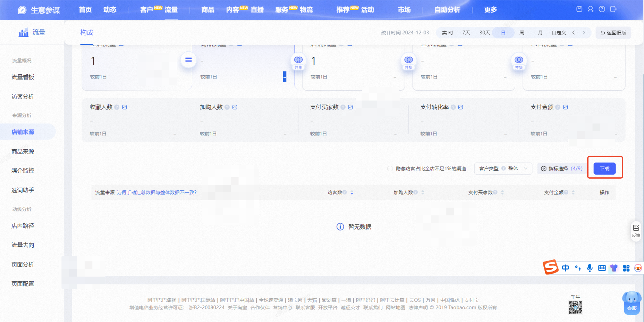This screenshot has height=322, width=644.
Task: Open the 客户类型 整体 dropdown
Action: pos(503,168)
